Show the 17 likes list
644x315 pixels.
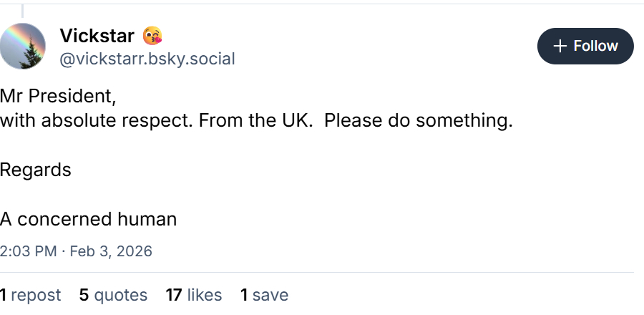[x=193, y=295]
